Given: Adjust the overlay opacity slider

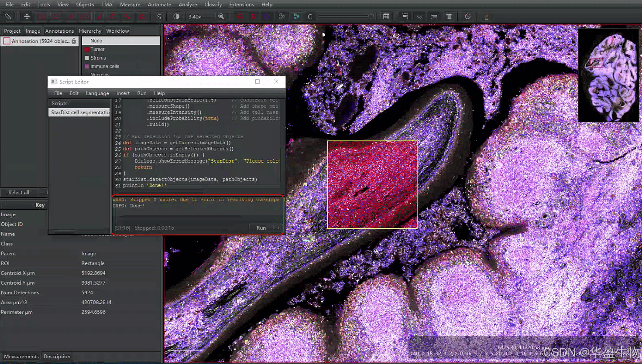Looking at the screenshot, I should click(346, 17).
